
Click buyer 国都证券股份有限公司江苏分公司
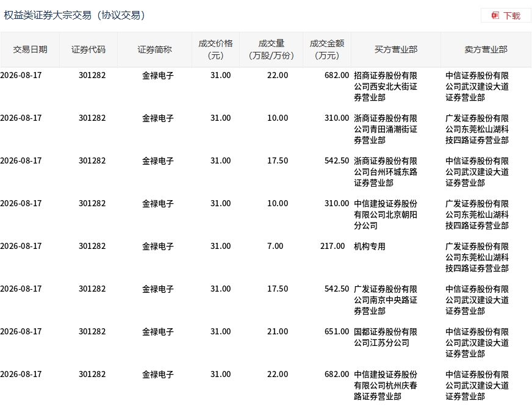click(x=386, y=337)
